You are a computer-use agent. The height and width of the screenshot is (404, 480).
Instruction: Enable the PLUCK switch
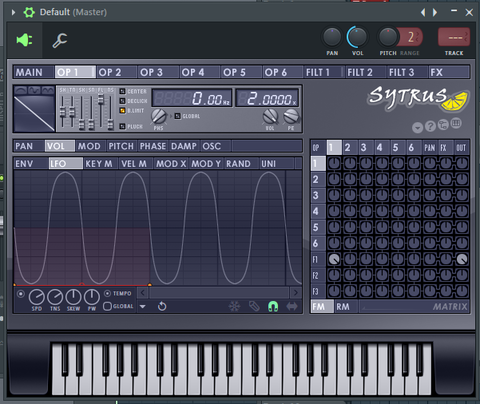click(122, 126)
